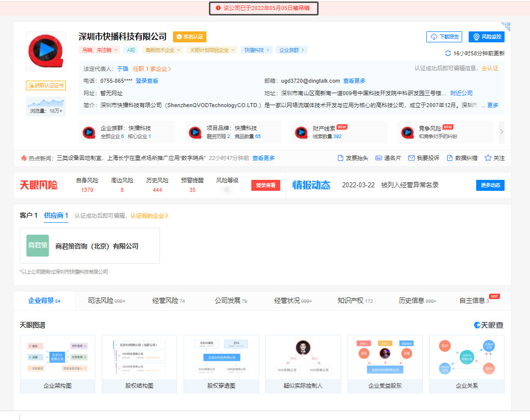Select 公司发展 79 tab
The height and width of the screenshot is (420, 530).
click(231, 301)
